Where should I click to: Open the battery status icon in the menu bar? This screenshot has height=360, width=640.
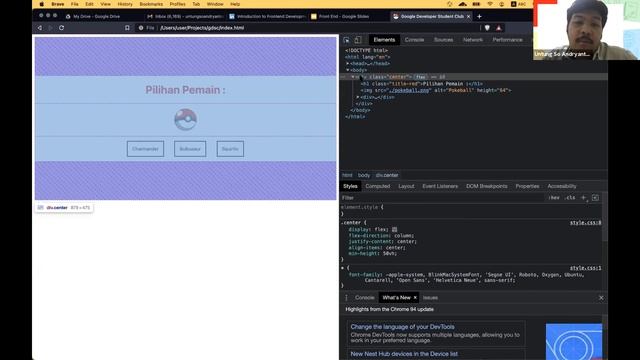tap(476, 4)
